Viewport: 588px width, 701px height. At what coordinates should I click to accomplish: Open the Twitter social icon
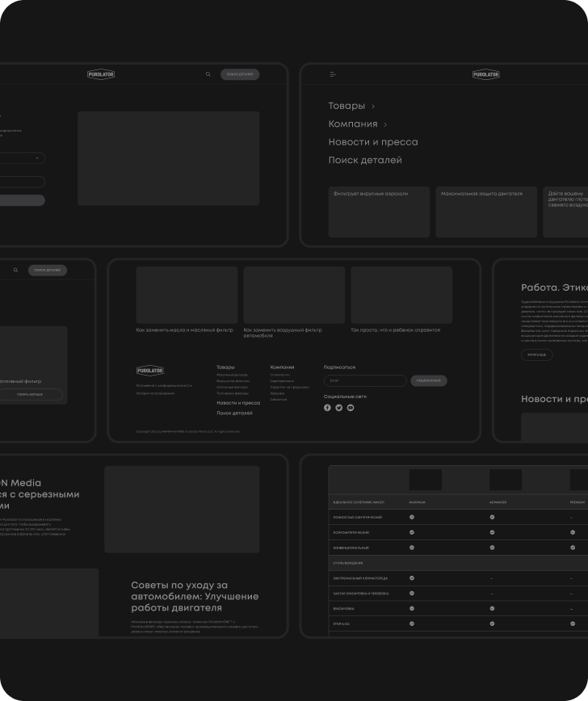click(339, 408)
